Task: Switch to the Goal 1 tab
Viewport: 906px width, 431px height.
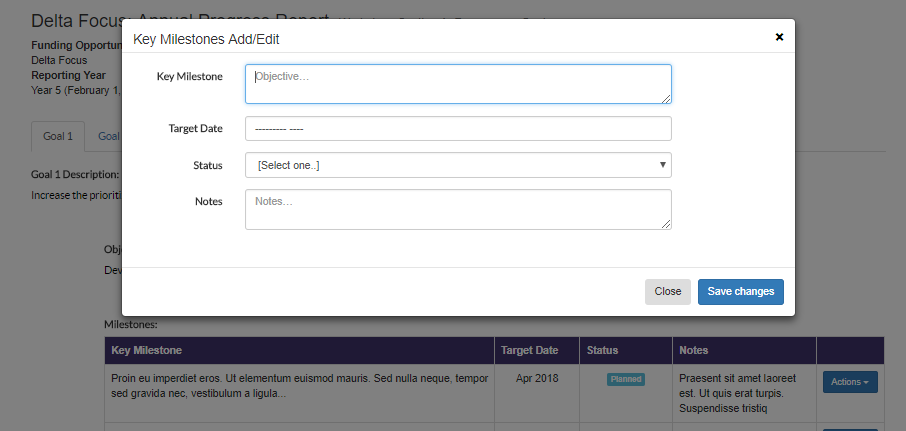Action: (58, 136)
